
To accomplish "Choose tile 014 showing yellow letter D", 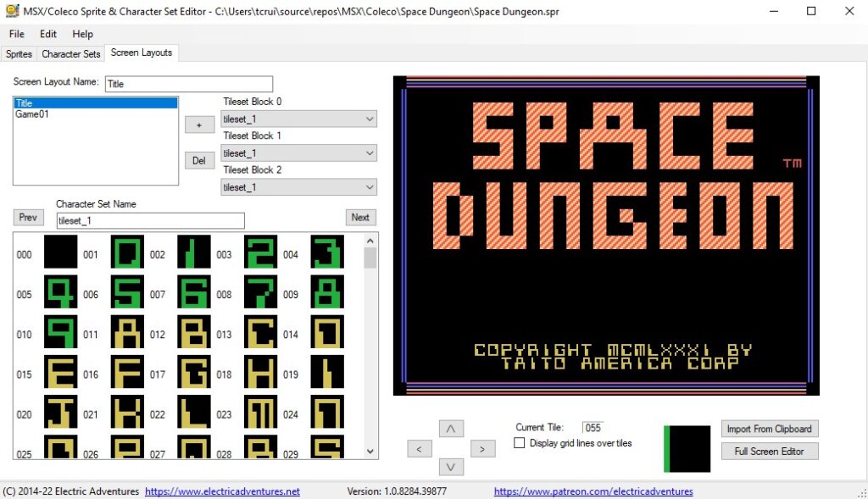I will [x=327, y=331].
